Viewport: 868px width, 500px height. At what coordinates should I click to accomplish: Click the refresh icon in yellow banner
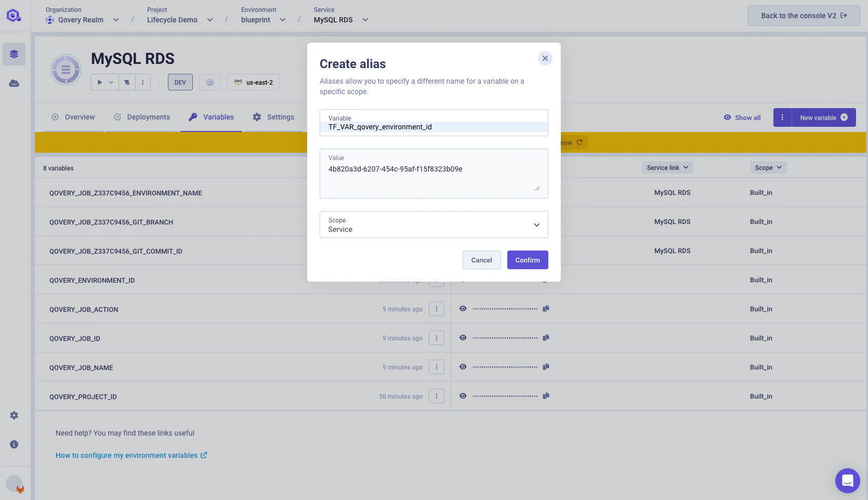[580, 142]
